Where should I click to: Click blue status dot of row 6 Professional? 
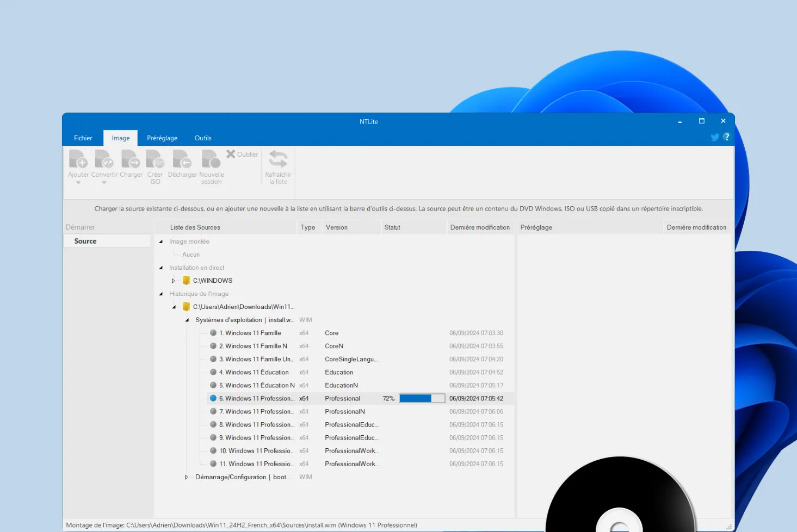(x=213, y=398)
